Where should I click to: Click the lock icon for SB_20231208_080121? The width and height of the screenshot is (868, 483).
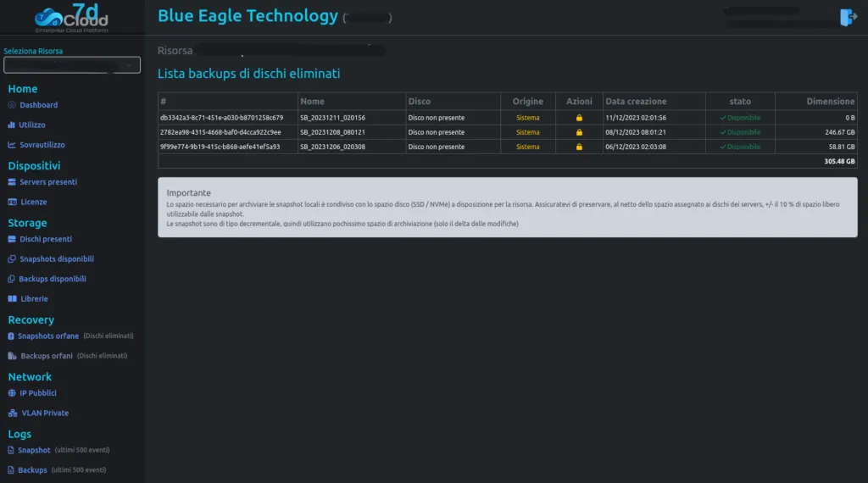click(579, 132)
